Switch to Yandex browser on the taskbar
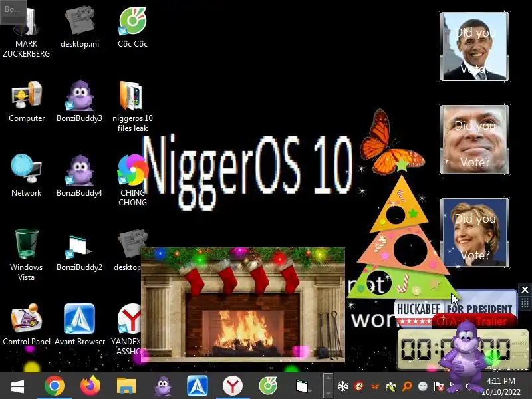The height and width of the screenshot is (399, 532). click(233, 386)
